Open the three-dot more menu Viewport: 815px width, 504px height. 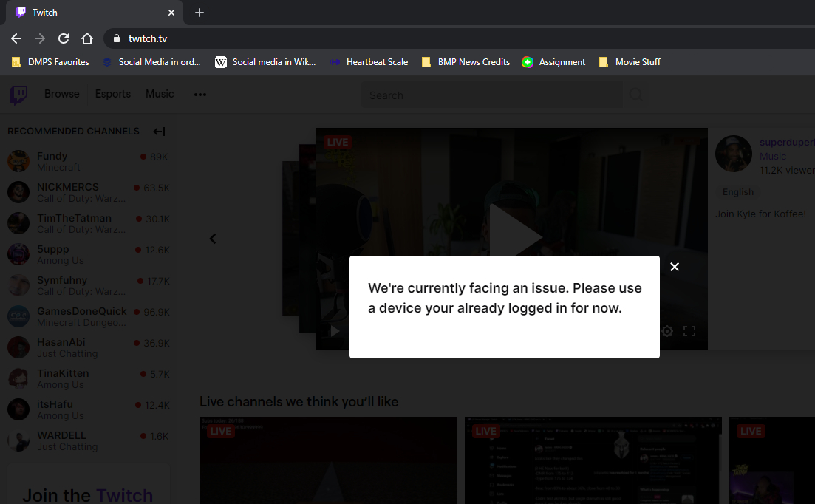200,94
